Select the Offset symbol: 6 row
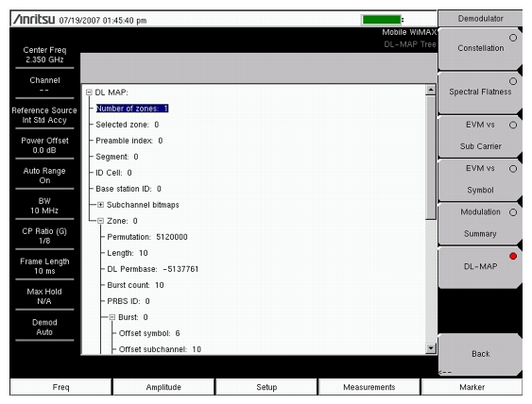Image resolution: width=532 pixels, height=404 pixels. pyautogui.click(x=149, y=333)
